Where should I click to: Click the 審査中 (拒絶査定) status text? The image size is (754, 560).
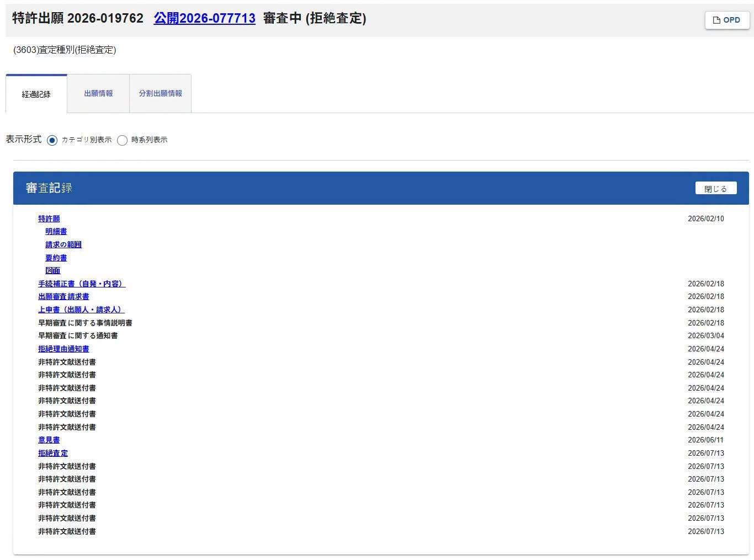click(x=315, y=18)
